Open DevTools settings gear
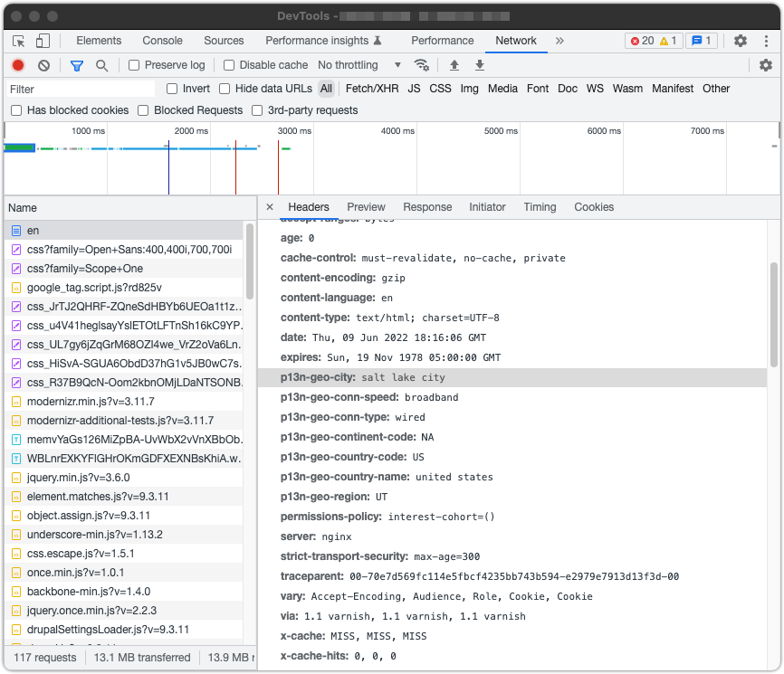 (x=740, y=41)
